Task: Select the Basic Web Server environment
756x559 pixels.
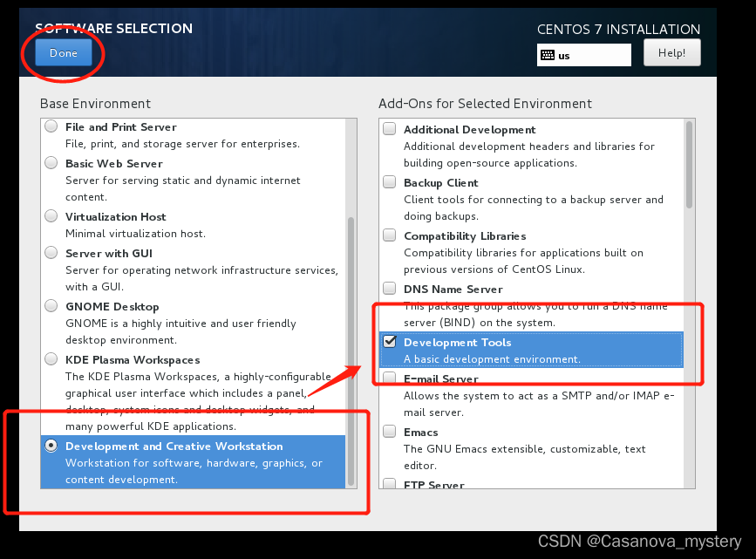Action: tap(51, 161)
